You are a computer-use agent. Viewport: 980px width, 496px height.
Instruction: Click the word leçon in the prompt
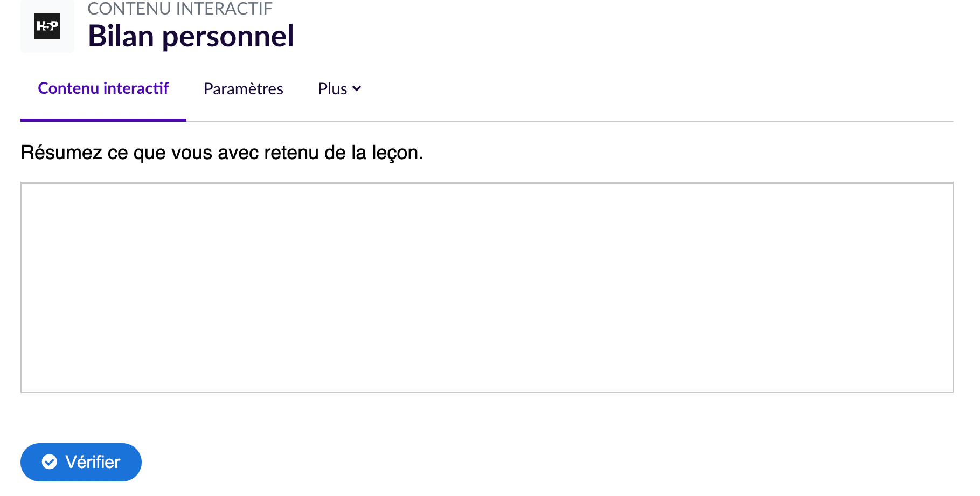point(397,153)
